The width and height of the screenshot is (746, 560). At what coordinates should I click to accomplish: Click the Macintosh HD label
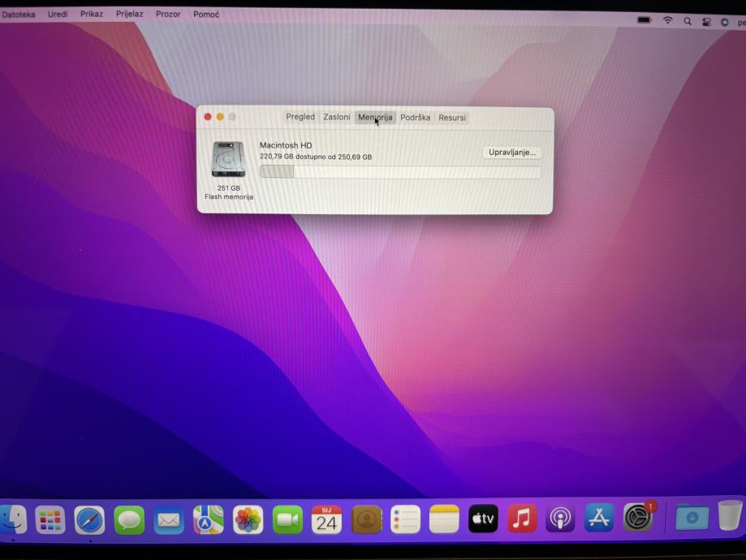(286, 145)
